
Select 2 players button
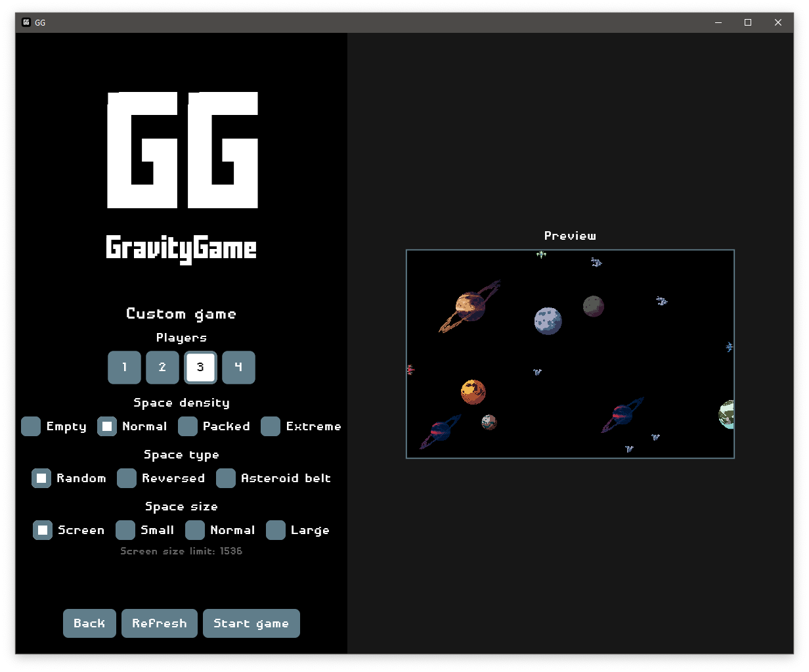[162, 367]
